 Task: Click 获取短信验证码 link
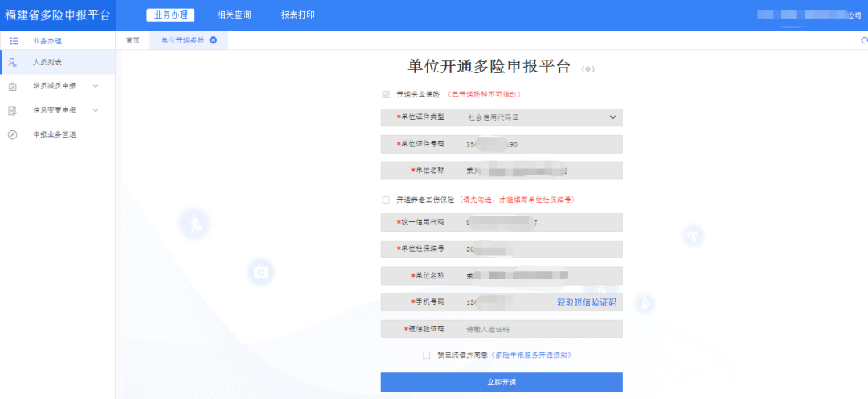pos(586,302)
